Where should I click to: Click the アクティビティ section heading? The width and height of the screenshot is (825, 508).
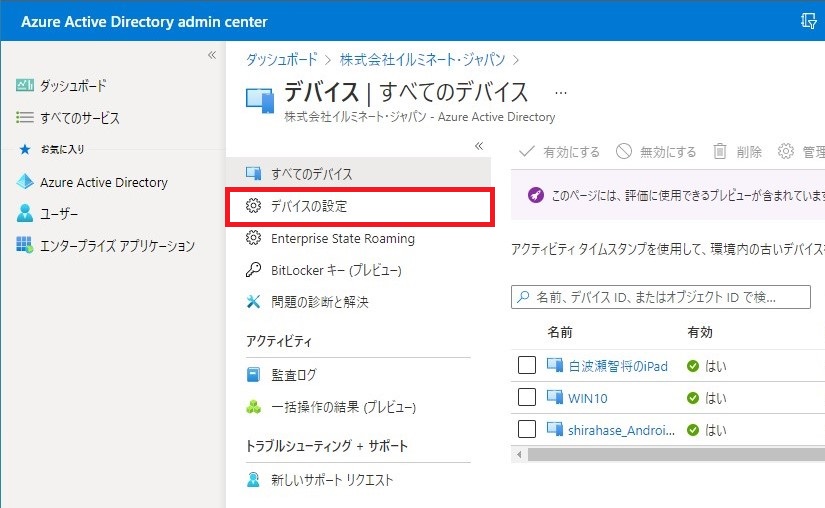(279, 341)
